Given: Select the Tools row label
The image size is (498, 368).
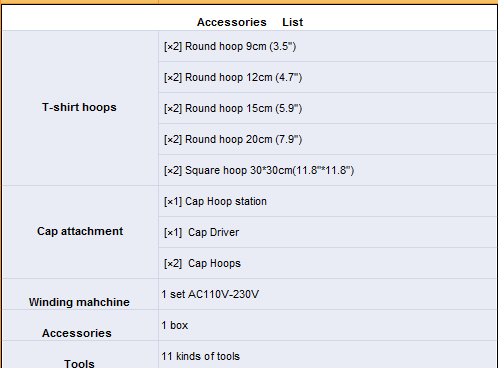Looking at the screenshot, I should tap(80, 355).
